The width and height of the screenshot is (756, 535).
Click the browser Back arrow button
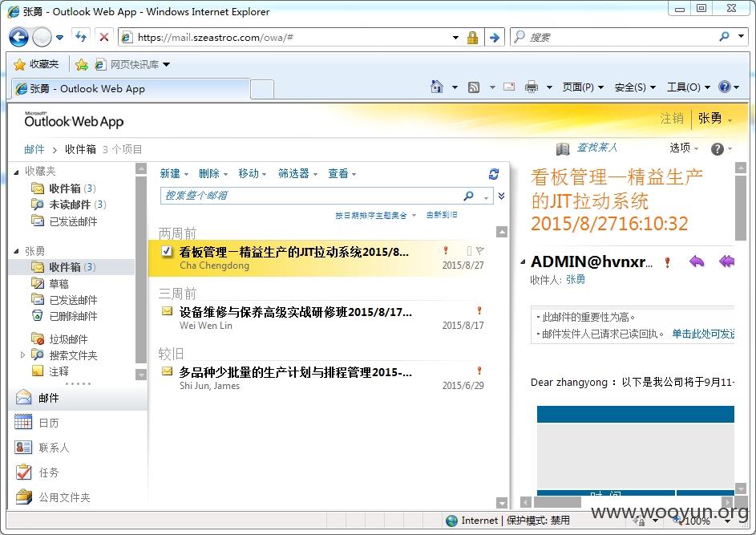18,37
